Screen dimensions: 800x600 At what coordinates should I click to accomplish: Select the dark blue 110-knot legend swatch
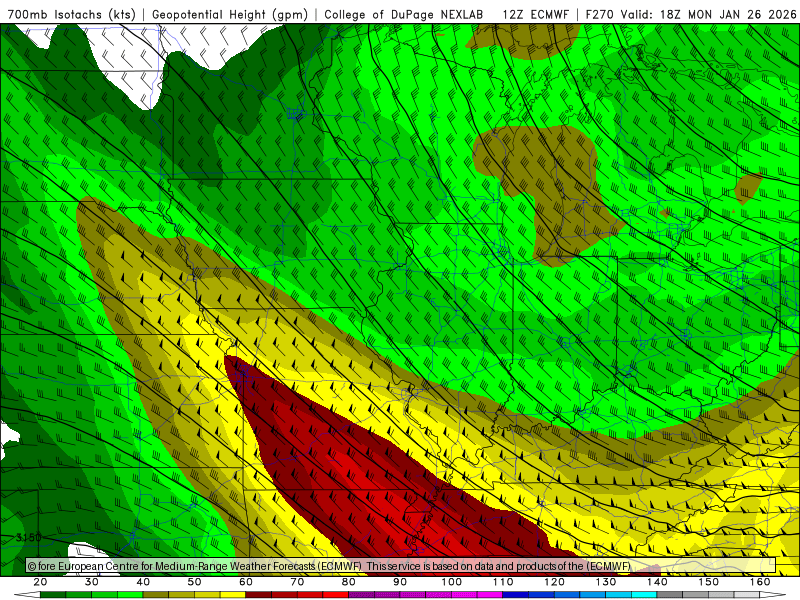click(x=516, y=595)
